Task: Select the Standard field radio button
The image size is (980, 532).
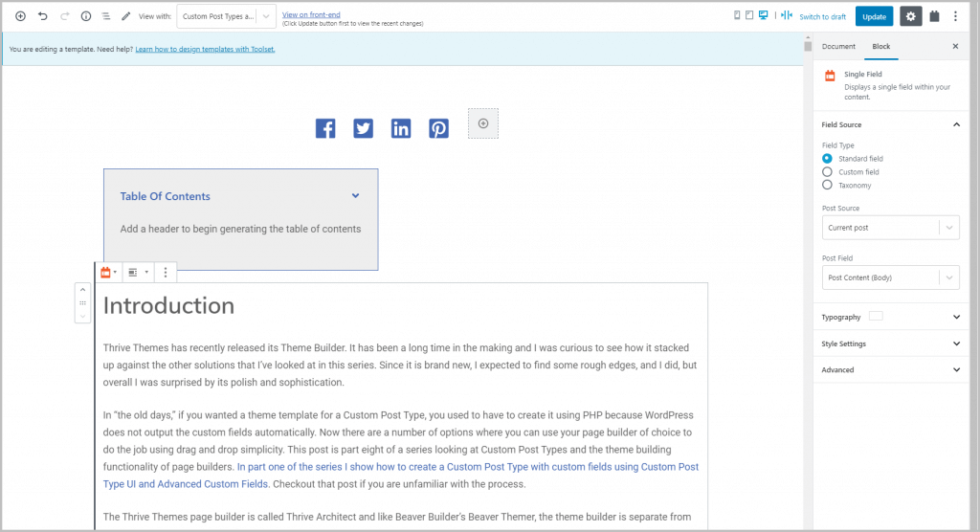Action: [827, 158]
